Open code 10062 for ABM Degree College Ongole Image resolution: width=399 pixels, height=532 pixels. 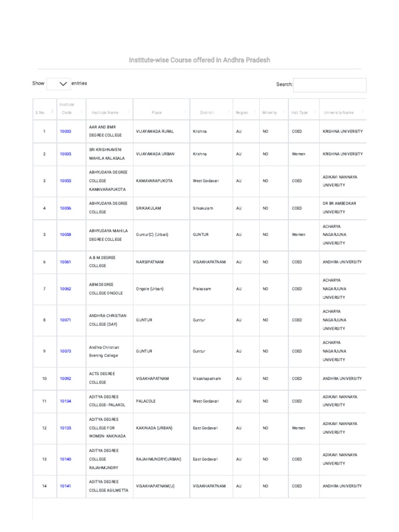coord(65,289)
